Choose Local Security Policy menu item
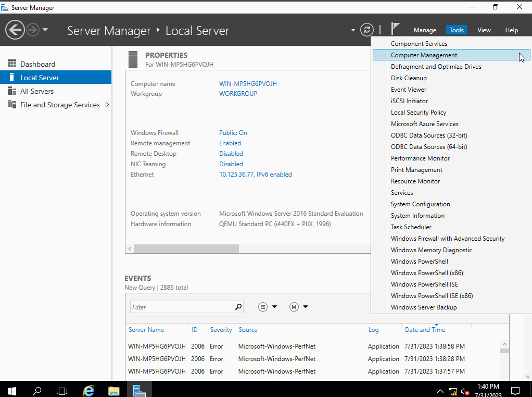This screenshot has height=397, width=532. tap(451, 113)
